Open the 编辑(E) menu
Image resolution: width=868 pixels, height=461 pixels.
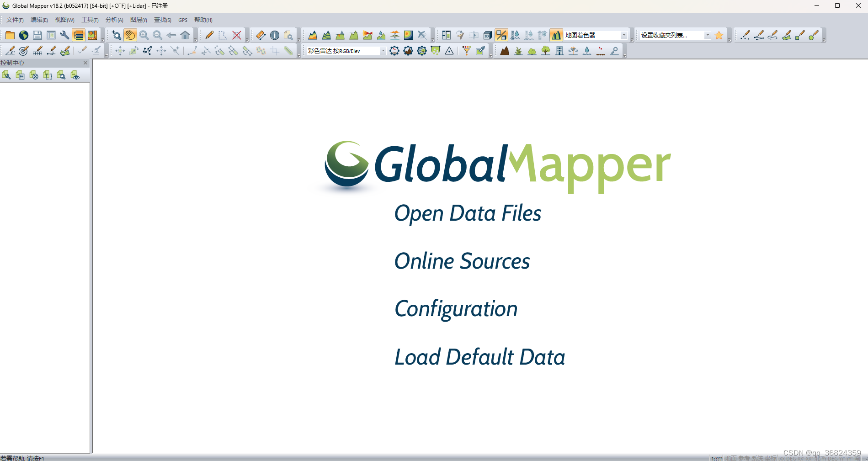click(x=39, y=20)
